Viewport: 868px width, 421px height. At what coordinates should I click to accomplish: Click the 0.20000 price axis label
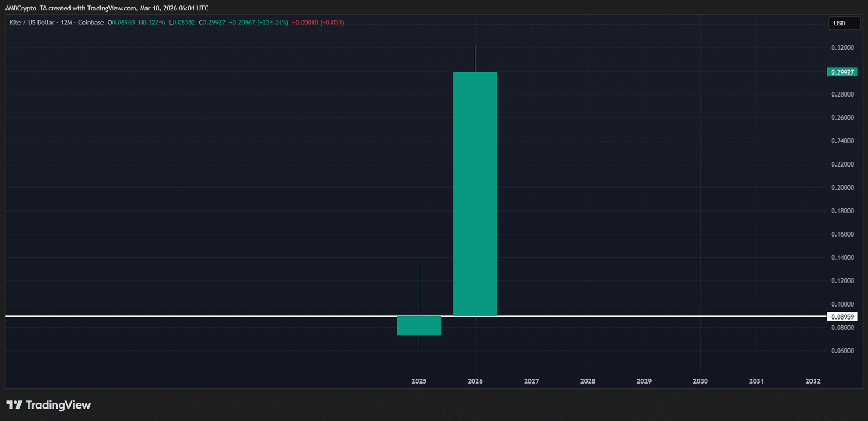coord(843,188)
